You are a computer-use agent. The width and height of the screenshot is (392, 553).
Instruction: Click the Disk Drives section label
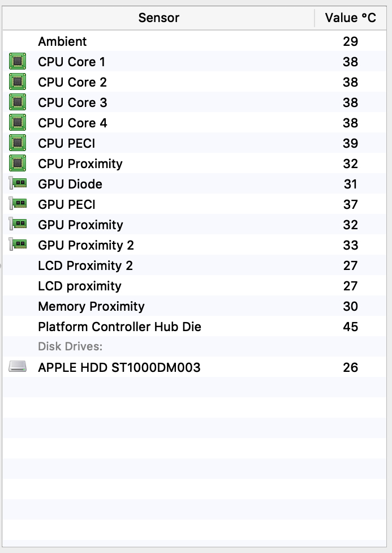tap(70, 346)
